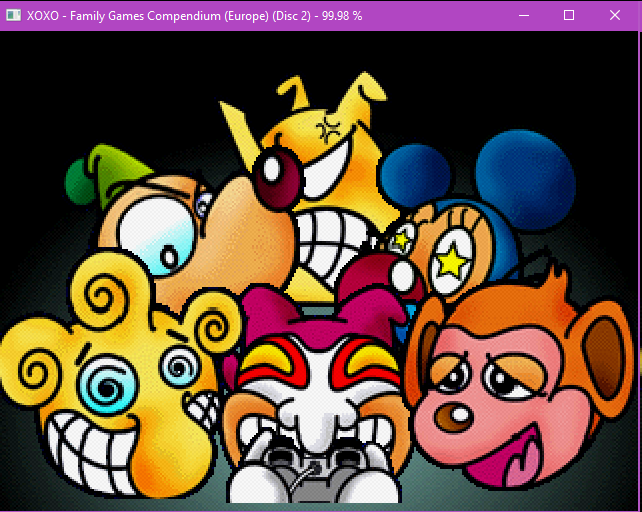Close the XOXO emulator window
The width and height of the screenshot is (642, 512).
615,15
